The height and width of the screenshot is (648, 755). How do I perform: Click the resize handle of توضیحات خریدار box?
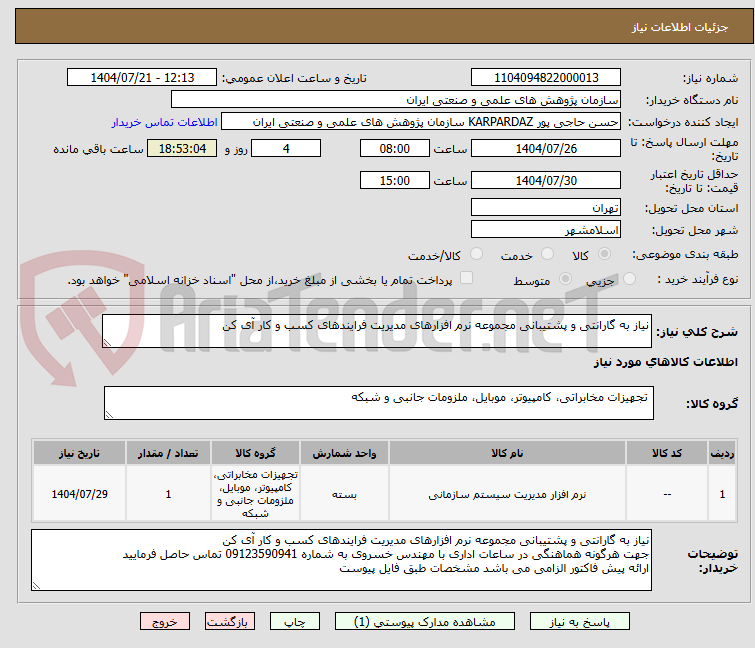coord(36,586)
